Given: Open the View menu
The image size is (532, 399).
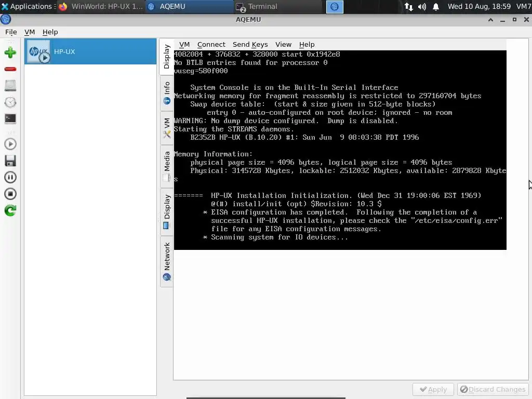Looking at the screenshot, I should [283, 45].
